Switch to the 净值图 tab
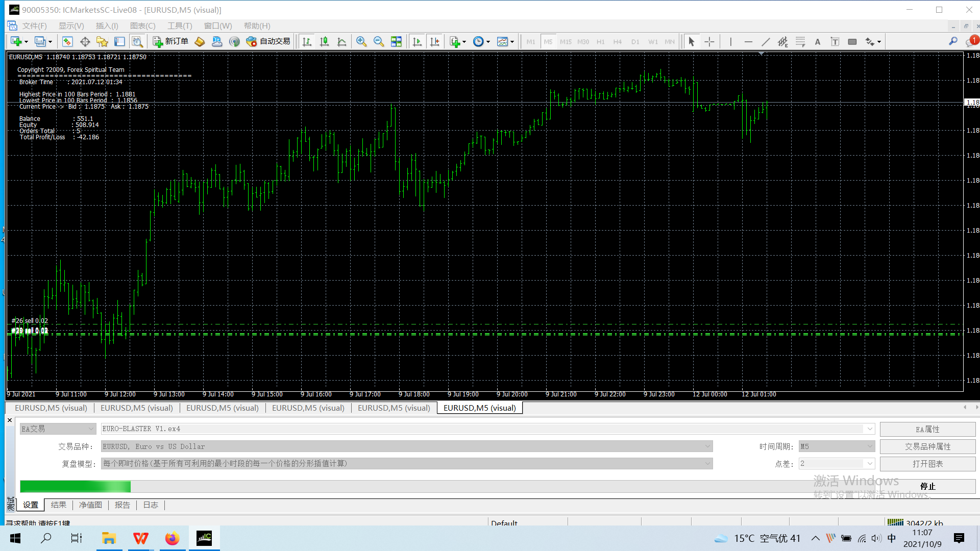 click(90, 505)
